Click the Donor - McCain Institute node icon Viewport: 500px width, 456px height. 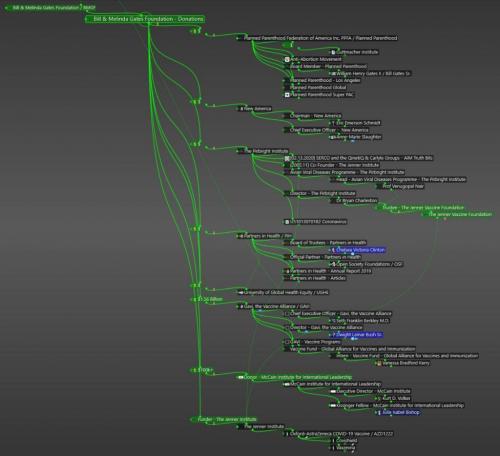coord(240,377)
